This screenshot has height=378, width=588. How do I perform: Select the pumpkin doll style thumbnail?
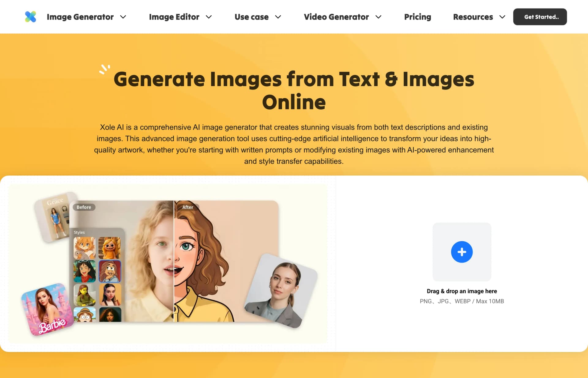[110, 248]
